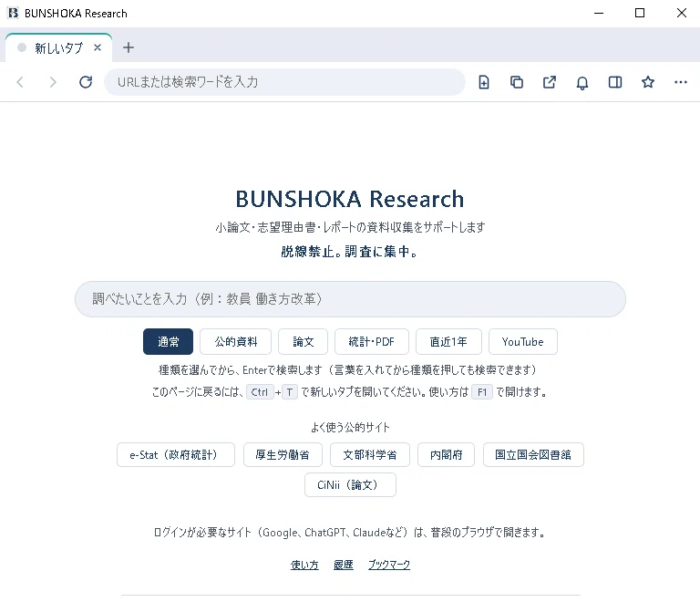This screenshot has width=700, height=602.
Task: Maximize the BUNSHOKA Research window
Action: (640, 13)
